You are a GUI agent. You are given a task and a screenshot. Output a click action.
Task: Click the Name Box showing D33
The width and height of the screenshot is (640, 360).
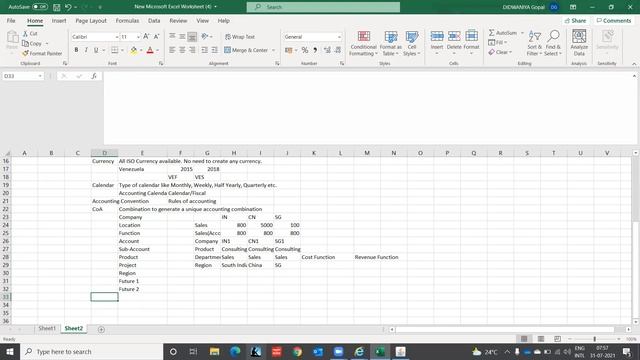(22, 76)
